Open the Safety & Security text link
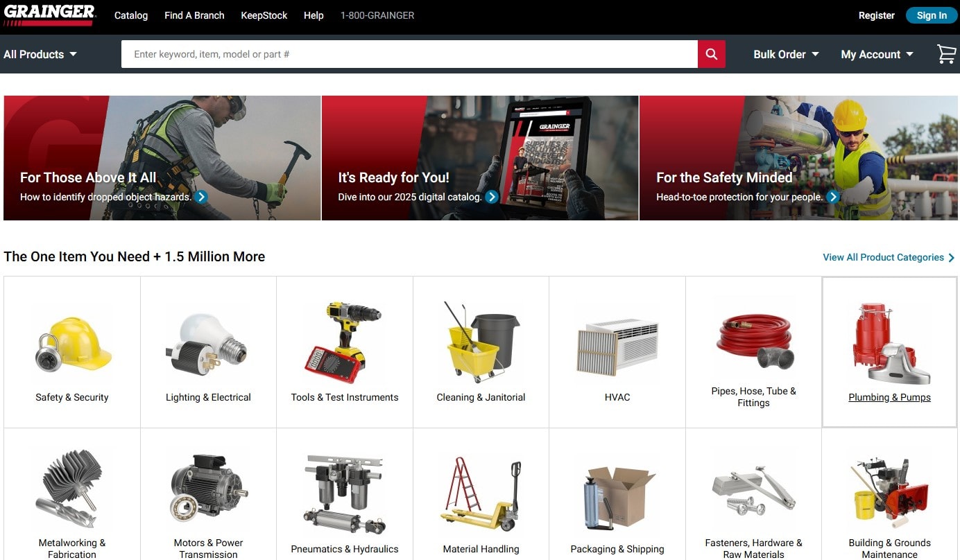The width and height of the screenshot is (960, 560). (72, 397)
